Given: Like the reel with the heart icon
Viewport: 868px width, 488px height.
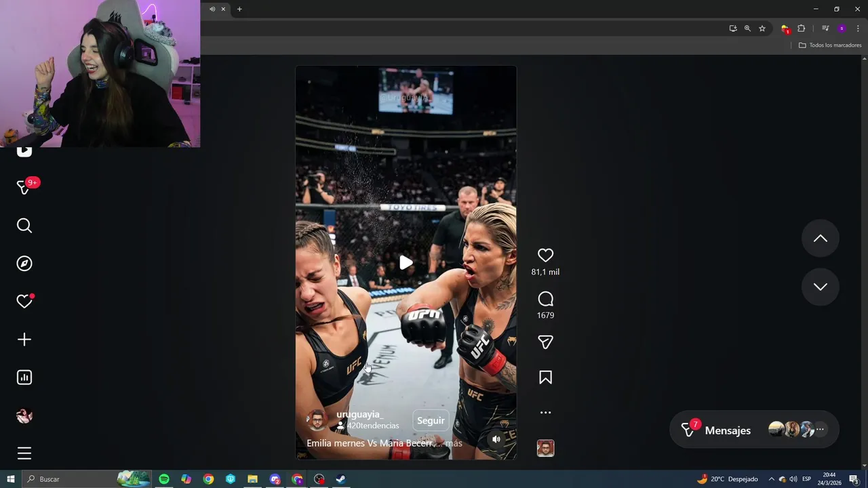Looking at the screenshot, I should click(x=545, y=255).
